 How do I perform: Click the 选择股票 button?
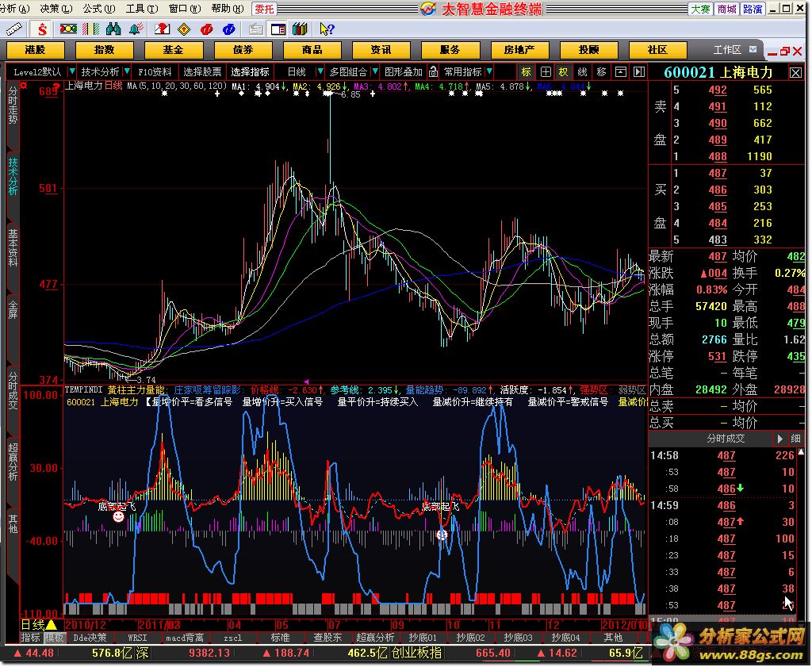[x=202, y=72]
